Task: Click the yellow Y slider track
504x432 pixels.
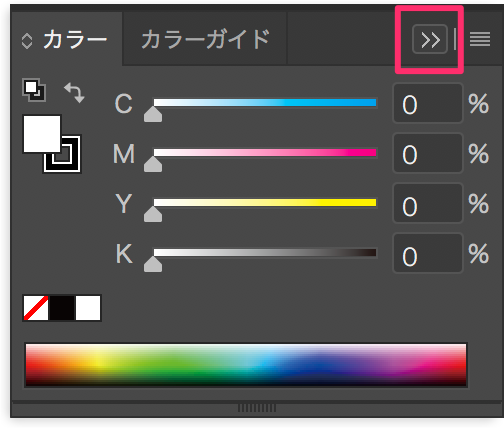Action: tap(265, 202)
